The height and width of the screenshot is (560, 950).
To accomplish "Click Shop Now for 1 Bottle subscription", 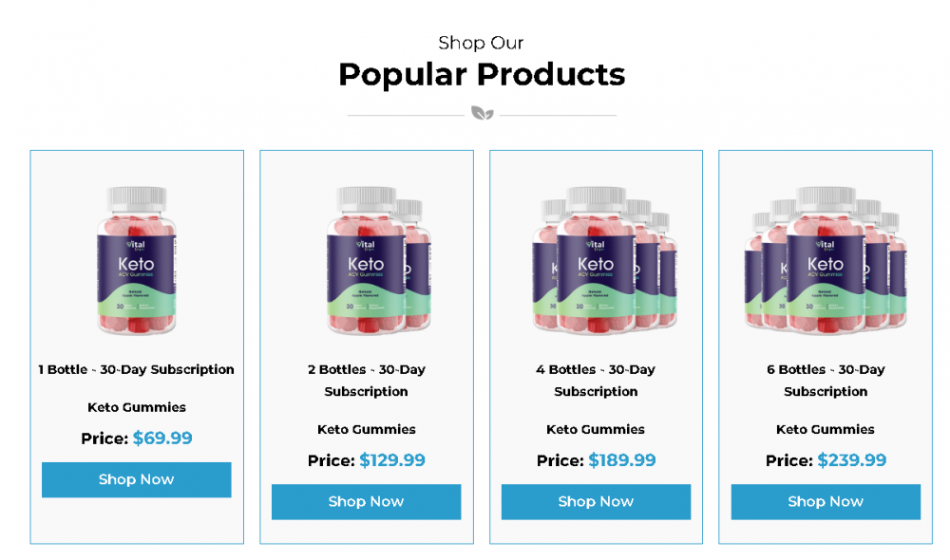I will coord(136,479).
